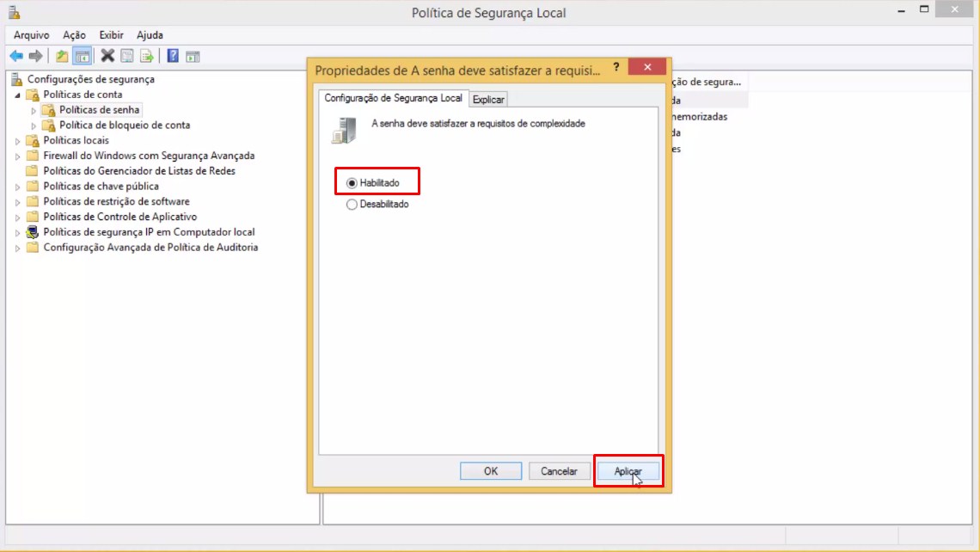
Task: Click the Políticas de conta folder icon
Action: click(33, 95)
